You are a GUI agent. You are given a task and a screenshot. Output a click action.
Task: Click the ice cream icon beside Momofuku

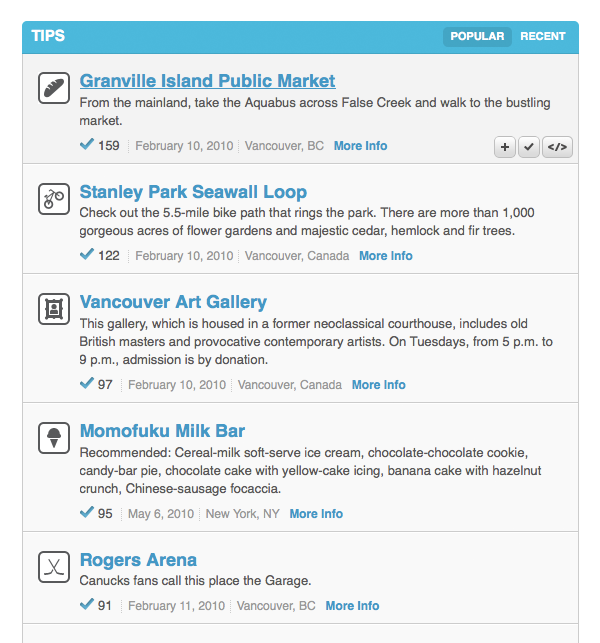click(x=53, y=438)
